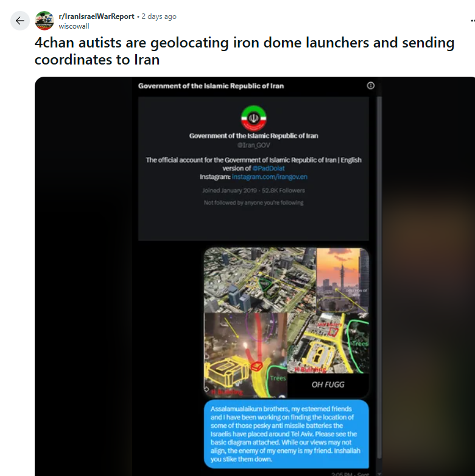Screen dimensions: 475x476
Task: Click the post title text
Action: point(244,51)
